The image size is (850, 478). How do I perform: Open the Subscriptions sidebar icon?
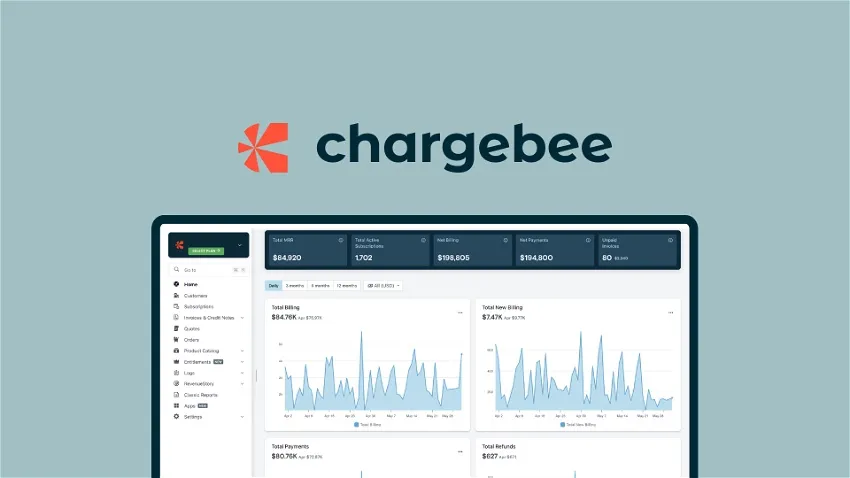coord(176,306)
